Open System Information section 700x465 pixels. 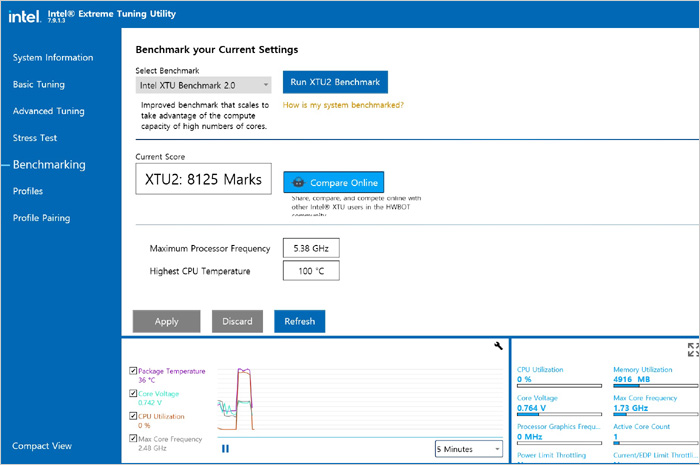[53, 58]
